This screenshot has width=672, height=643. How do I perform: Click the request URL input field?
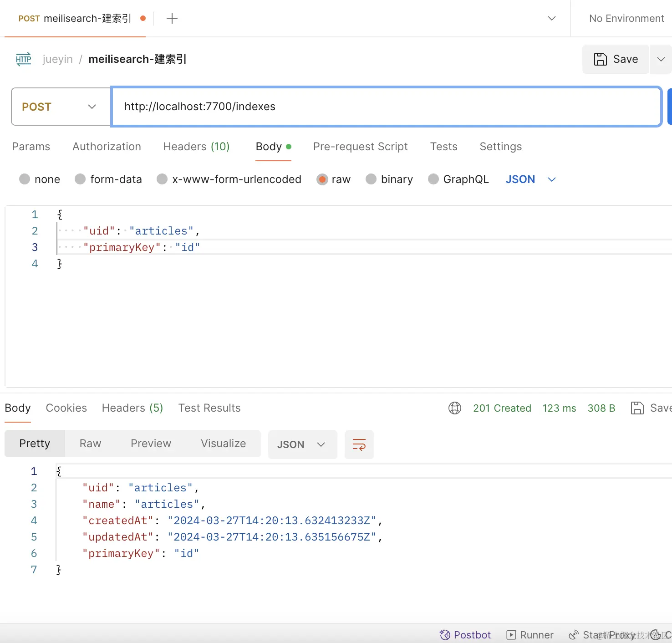pyautogui.click(x=386, y=107)
